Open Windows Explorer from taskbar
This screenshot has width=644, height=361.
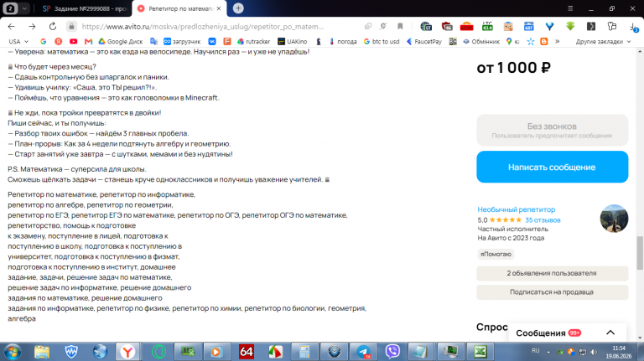(42, 352)
